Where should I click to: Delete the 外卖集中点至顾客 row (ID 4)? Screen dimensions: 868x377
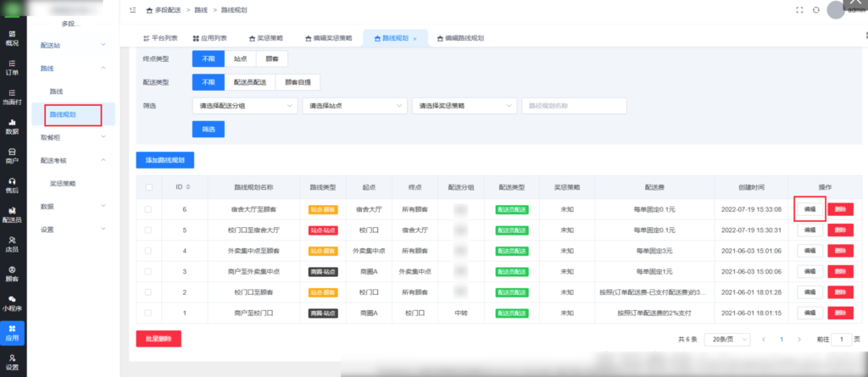pyautogui.click(x=840, y=251)
